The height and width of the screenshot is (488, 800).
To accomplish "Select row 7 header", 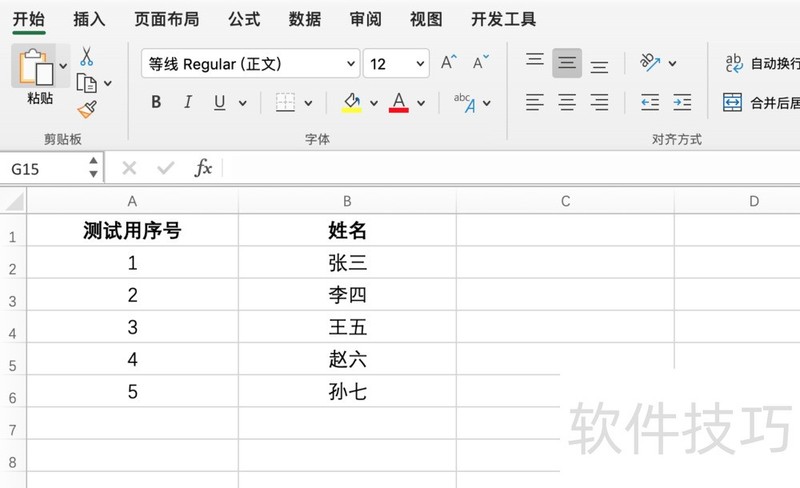I will point(13,425).
